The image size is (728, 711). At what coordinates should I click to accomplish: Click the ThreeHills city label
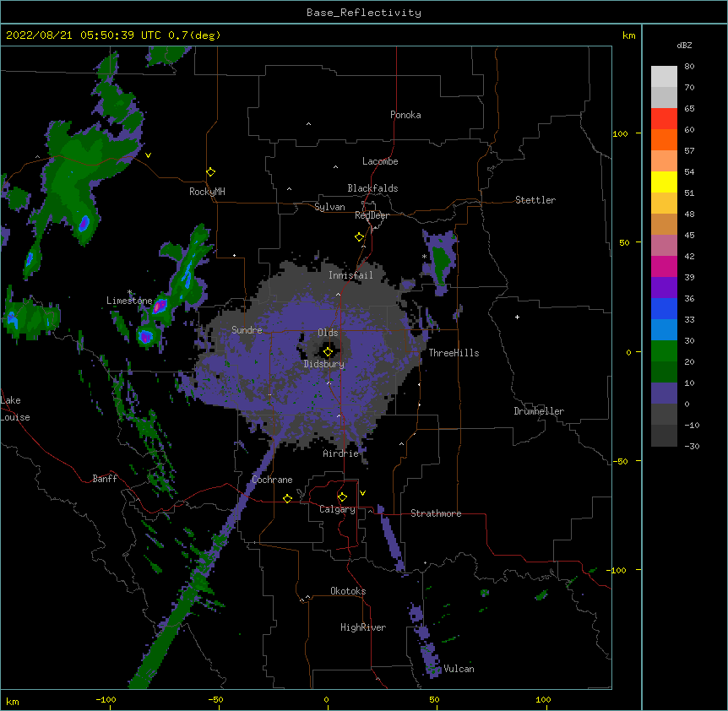(x=454, y=353)
